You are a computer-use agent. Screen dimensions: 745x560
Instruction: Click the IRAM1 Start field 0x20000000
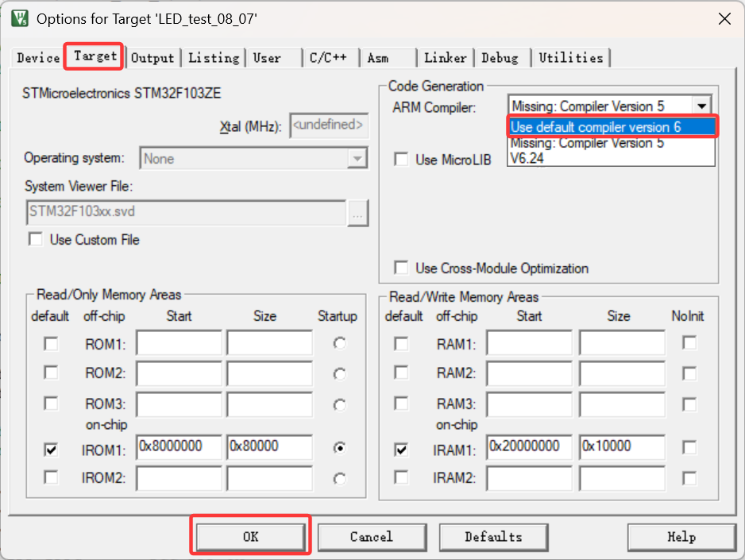(x=529, y=447)
